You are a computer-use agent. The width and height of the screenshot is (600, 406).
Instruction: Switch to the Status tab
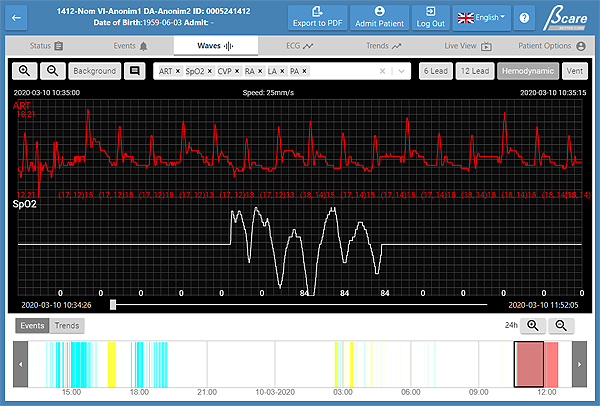tap(46, 46)
